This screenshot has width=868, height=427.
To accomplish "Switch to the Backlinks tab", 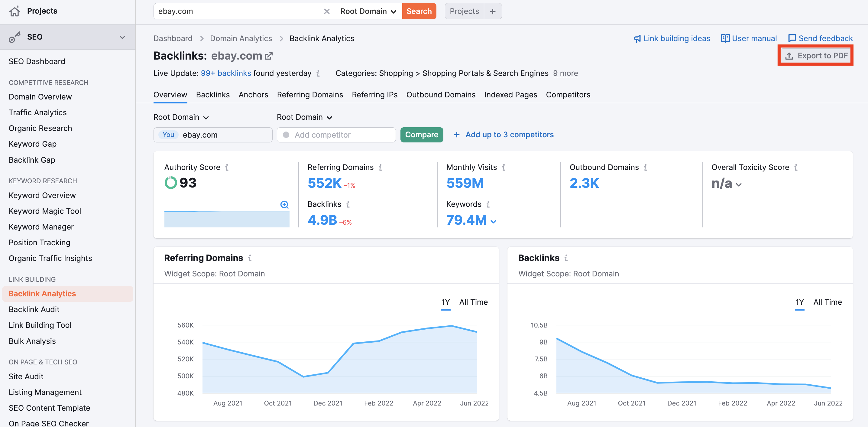I will point(213,95).
